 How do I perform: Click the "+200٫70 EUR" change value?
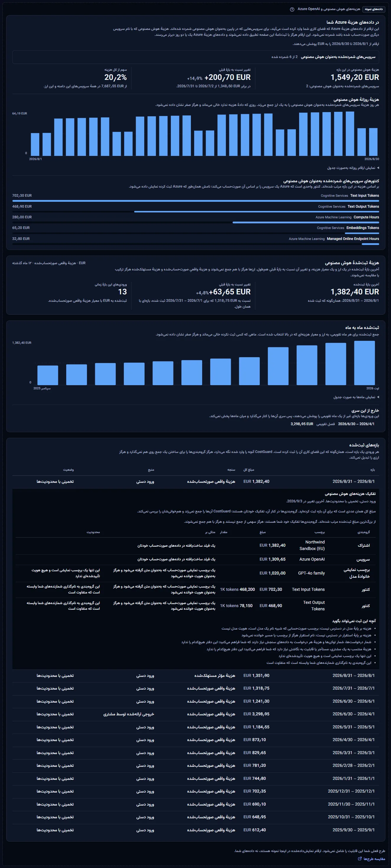click(228, 78)
